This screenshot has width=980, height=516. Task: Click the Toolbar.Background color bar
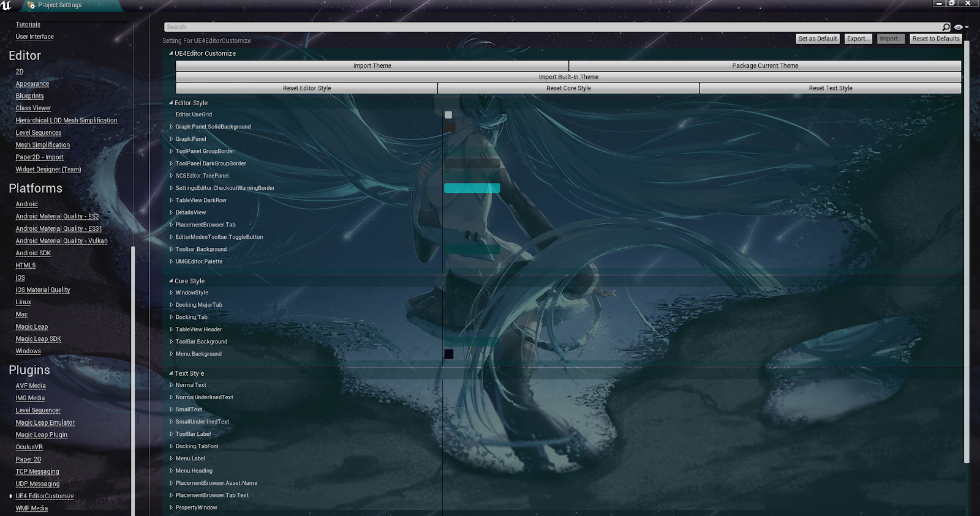[x=472, y=249]
